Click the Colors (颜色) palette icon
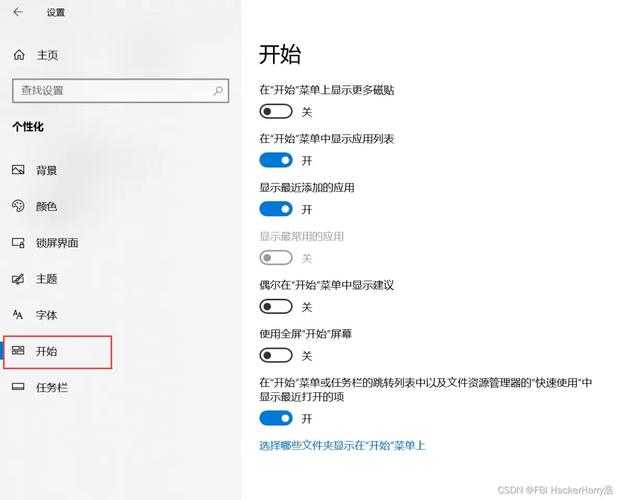The width and height of the screenshot is (621, 500). point(18,206)
